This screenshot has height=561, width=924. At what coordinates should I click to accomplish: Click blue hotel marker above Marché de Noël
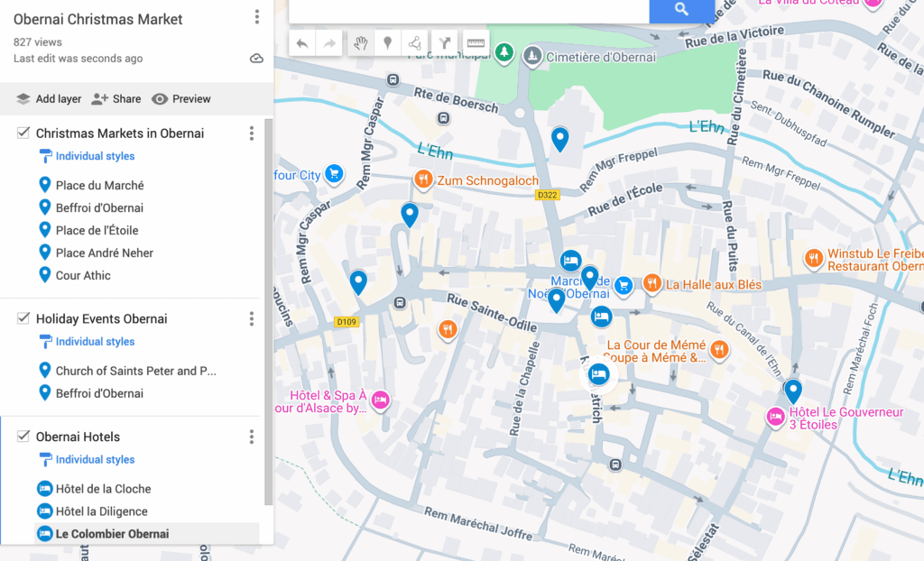click(570, 260)
